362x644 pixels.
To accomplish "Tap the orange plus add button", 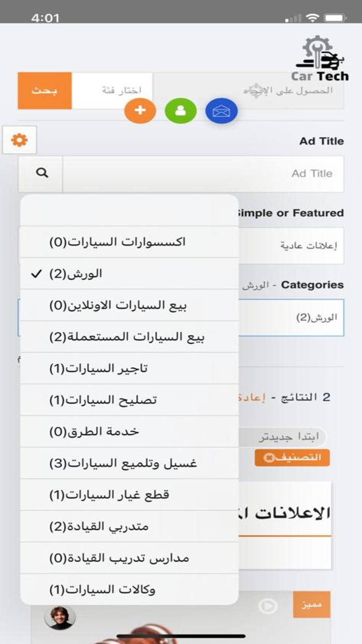I will point(140,110).
